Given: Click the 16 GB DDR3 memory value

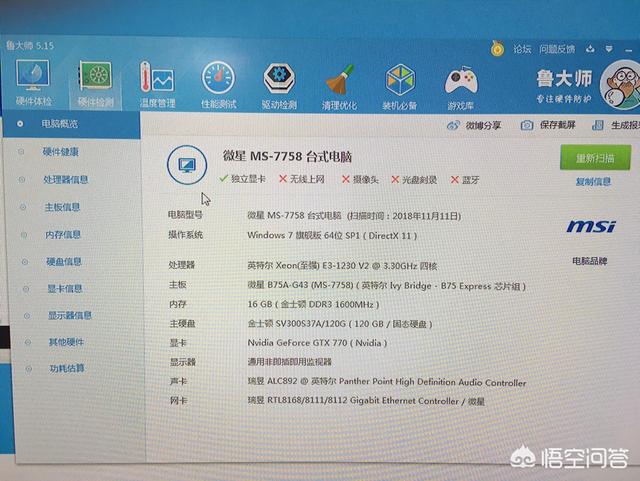Looking at the screenshot, I should point(313,305).
